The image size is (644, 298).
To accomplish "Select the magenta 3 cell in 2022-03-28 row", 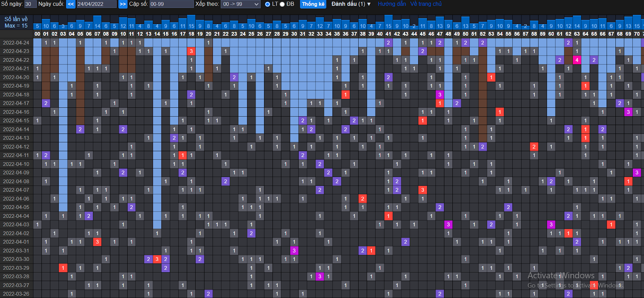I will (320, 276).
